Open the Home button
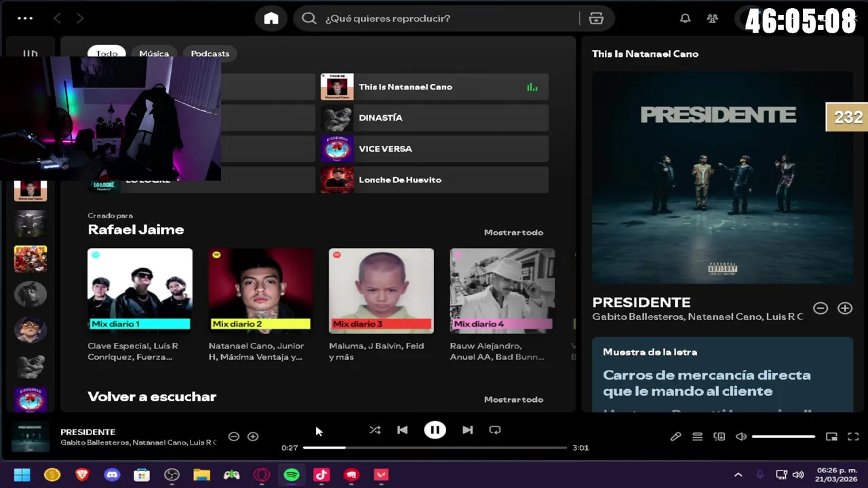The height and width of the screenshot is (488, 868). 271,18
